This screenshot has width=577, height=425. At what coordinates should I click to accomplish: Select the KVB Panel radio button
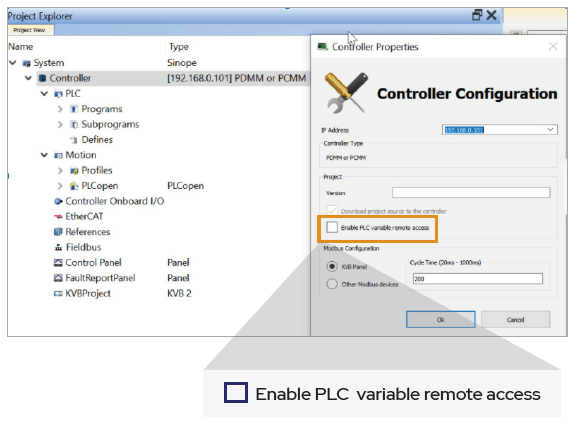pyautogui.click(x=332, y=266)
